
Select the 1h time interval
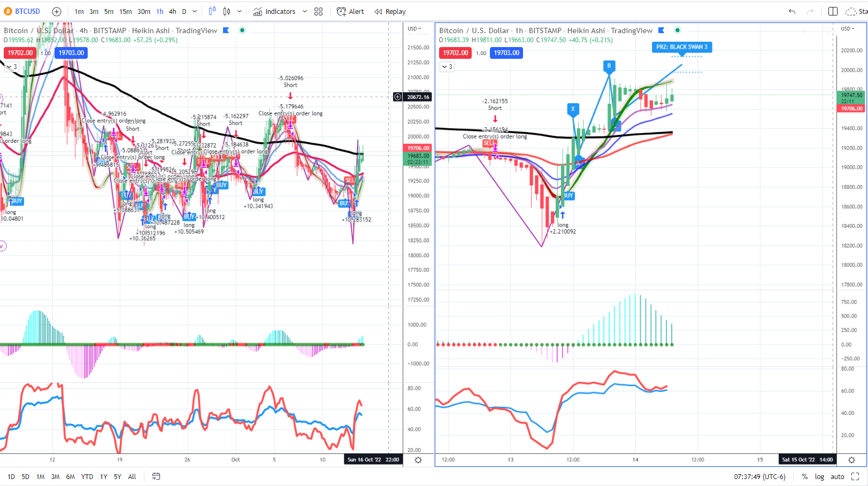pos(160,11)
